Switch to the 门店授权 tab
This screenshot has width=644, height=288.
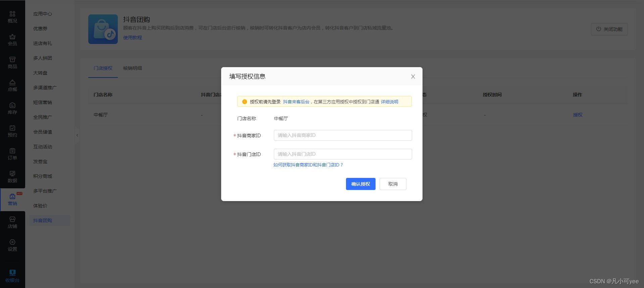coord(103,68)
